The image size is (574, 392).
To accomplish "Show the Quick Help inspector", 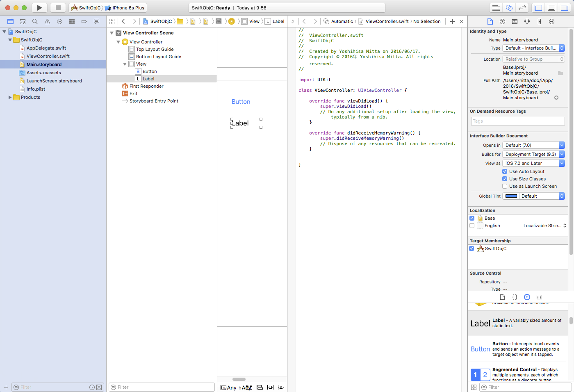I will click(502, 21).
